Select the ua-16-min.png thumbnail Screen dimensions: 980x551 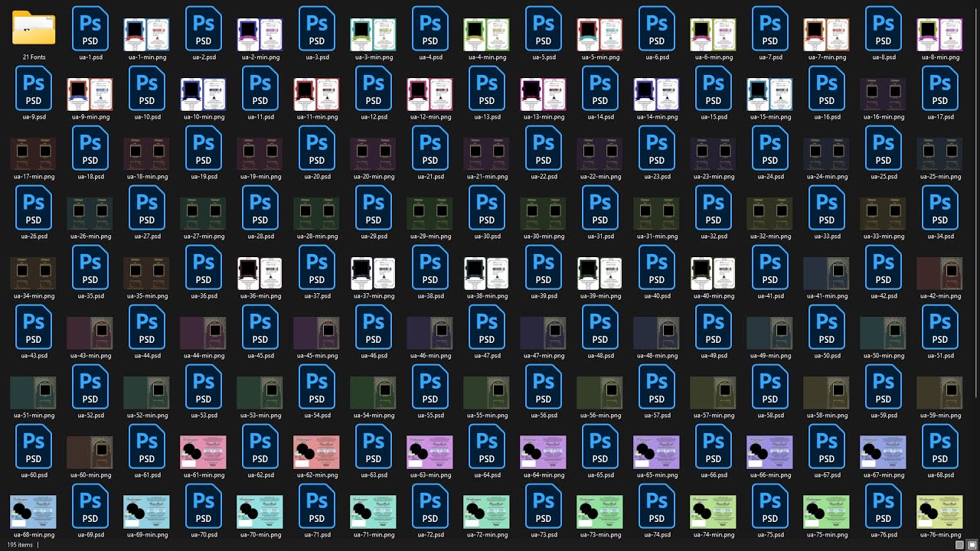[x=884, y=95]
